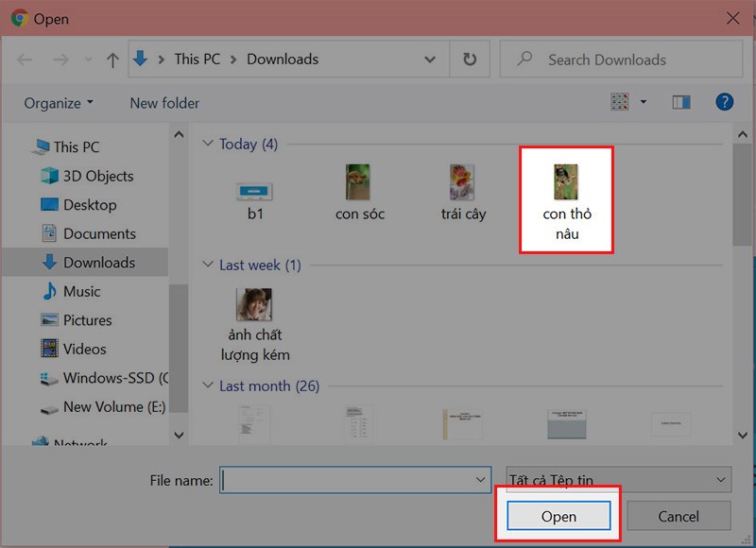The height and width of the screenshot is (548, 756).
Task: Go up one folder level
Action: pos(112,60)
